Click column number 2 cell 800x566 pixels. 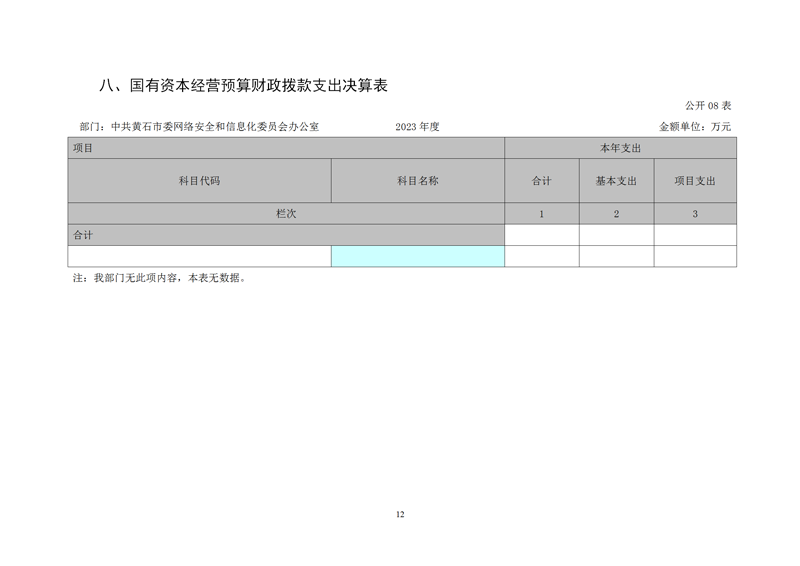coord(616,213)
